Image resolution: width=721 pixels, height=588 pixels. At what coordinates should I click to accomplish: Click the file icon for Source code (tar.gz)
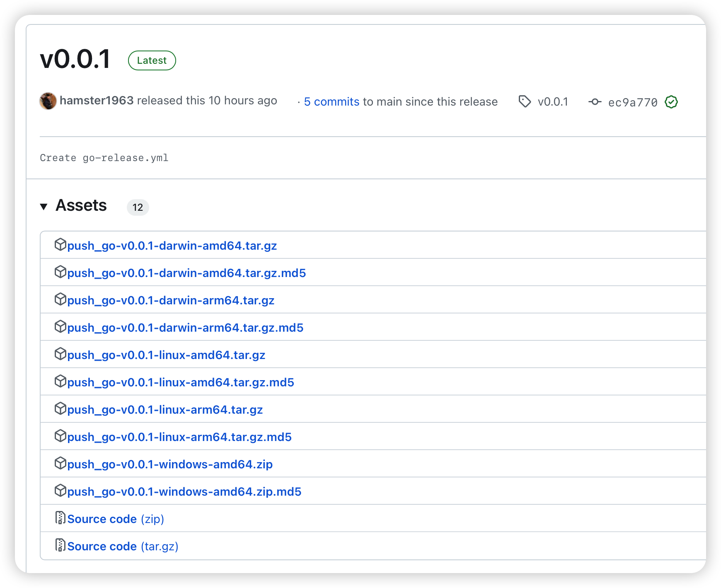coord(60,545)
